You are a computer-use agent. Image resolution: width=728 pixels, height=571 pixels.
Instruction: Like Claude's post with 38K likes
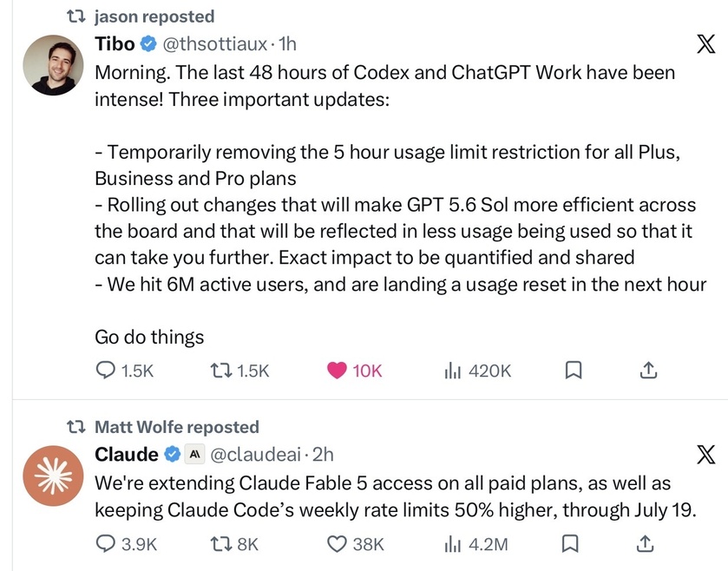click(x=356, y=543)
